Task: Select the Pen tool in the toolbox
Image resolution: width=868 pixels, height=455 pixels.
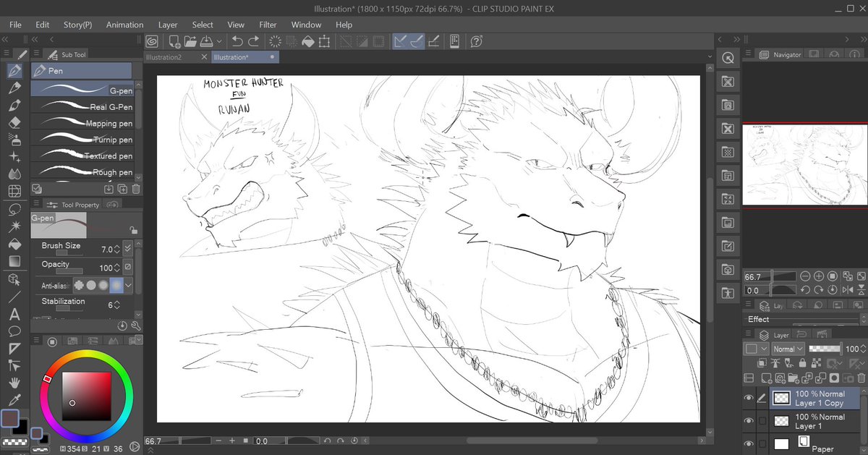Action: tap(14, 71)
